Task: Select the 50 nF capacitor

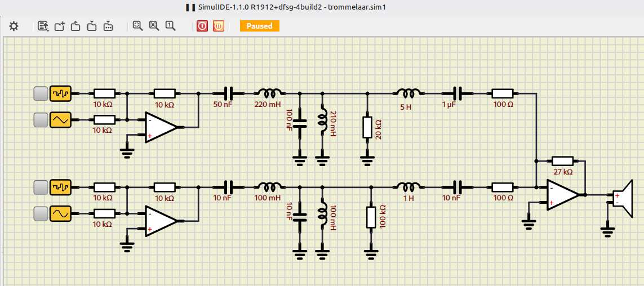Action: 228,93
